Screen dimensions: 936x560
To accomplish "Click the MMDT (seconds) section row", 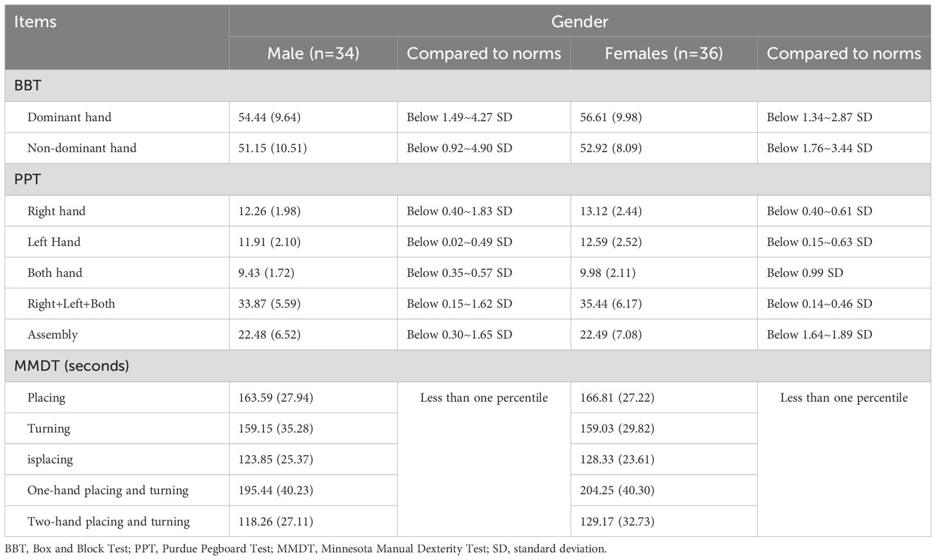I will [x=468, y=366].
